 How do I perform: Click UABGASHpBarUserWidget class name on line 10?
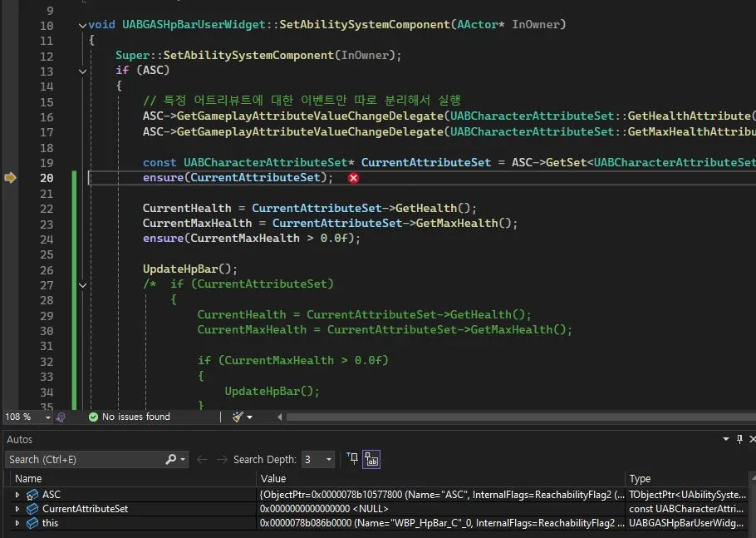(x=194, y=25)
